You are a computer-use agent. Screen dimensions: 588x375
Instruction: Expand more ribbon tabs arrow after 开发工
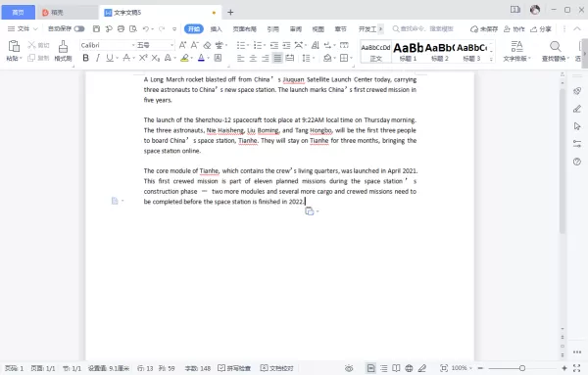(x=380, y=28)
